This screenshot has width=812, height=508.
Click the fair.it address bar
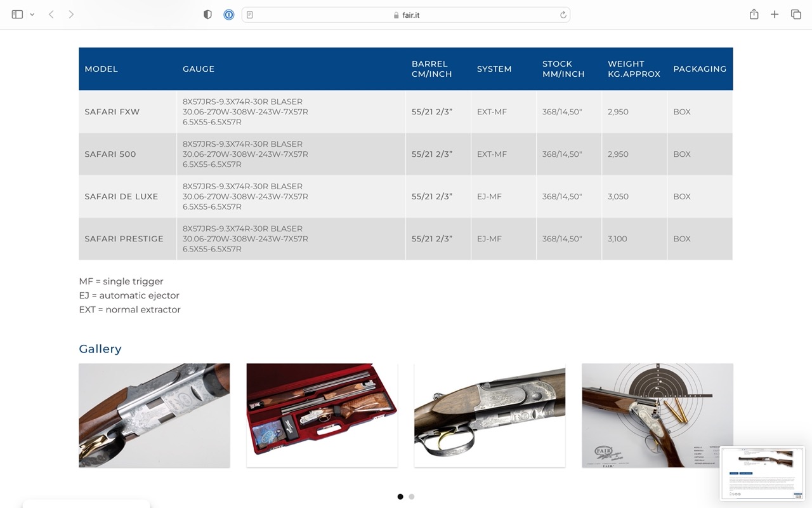[406, 15]
